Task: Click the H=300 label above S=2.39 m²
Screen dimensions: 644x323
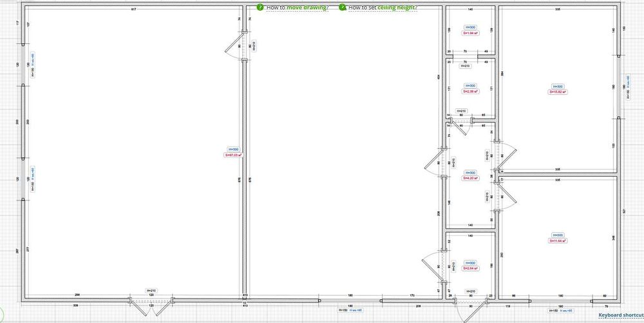Action: 470,86
